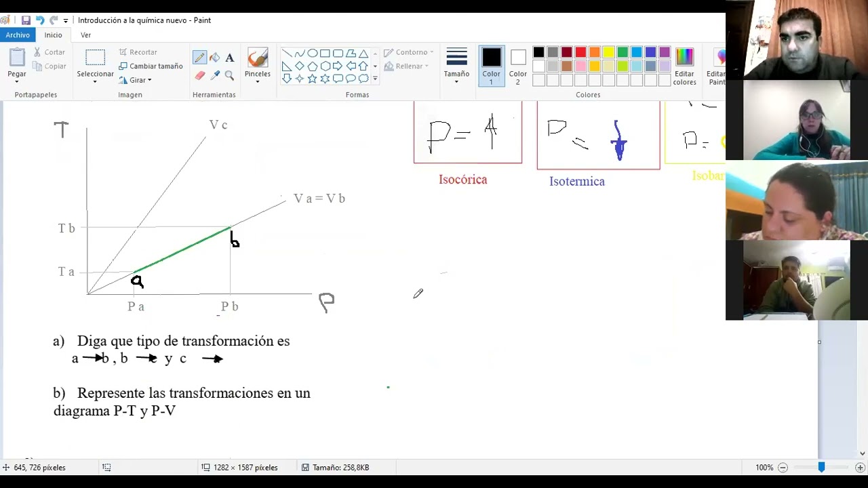The image size is (868, 488).
Task: Click the 100% zoom level text
Action: 764,468
